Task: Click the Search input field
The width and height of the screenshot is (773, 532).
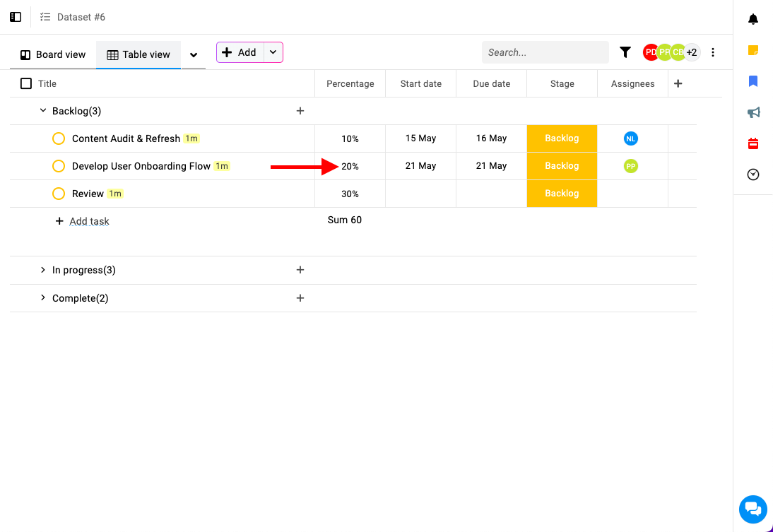Action: [x=545, y=52]
